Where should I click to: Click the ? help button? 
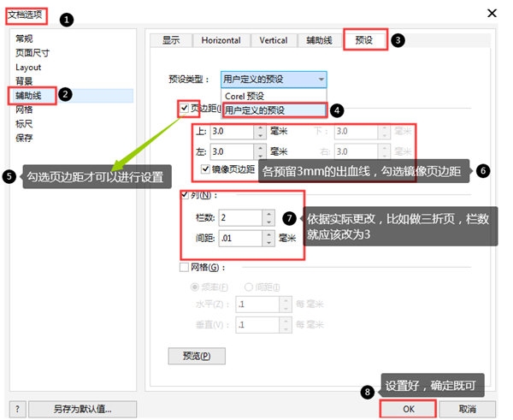click(18, 409)
